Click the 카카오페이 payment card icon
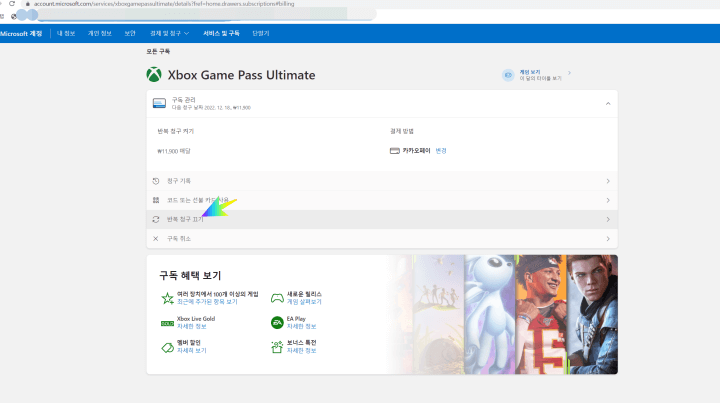 click(394, 151)
